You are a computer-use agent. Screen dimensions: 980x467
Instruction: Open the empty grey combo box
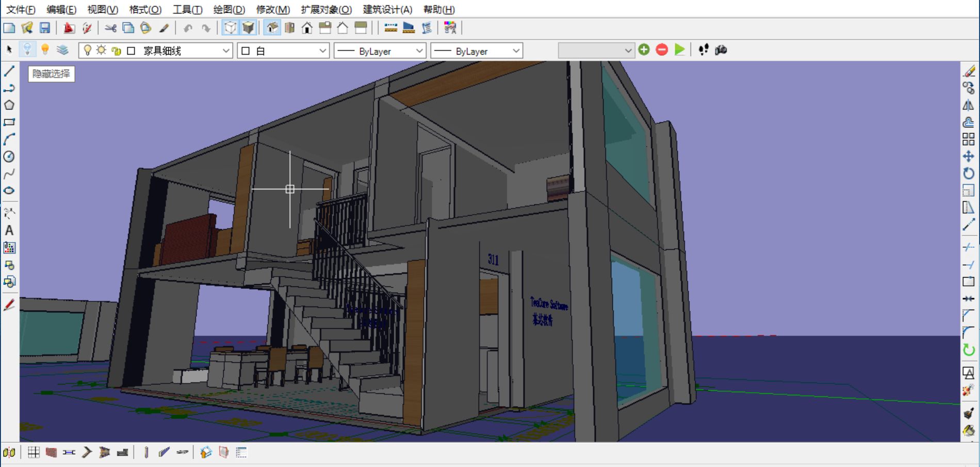coord(596,51)
